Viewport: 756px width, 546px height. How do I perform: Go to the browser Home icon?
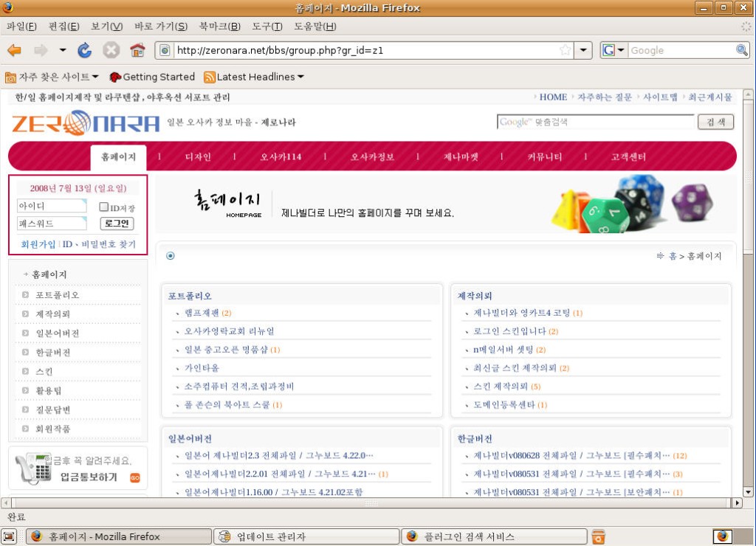137,50
